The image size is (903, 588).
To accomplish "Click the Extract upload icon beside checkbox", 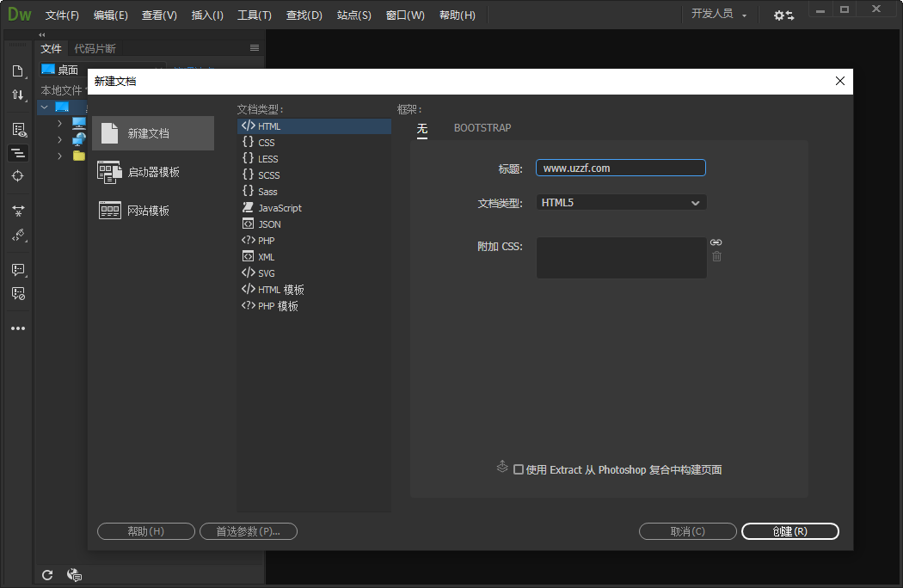I will click(502, 467).
